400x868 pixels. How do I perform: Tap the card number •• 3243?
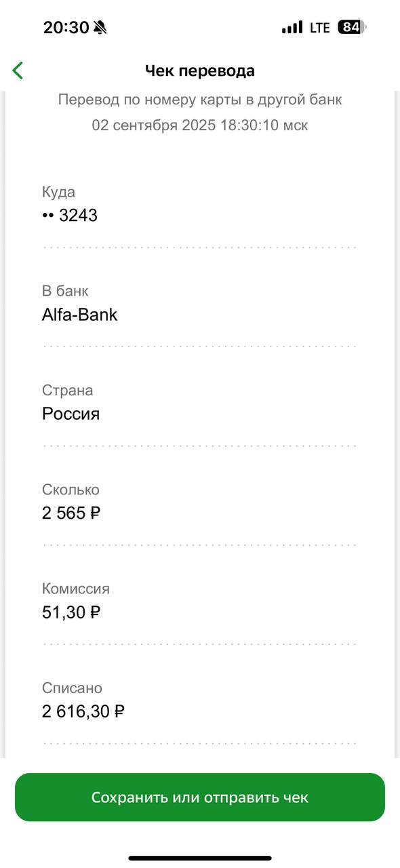click(x=70, y=216)
